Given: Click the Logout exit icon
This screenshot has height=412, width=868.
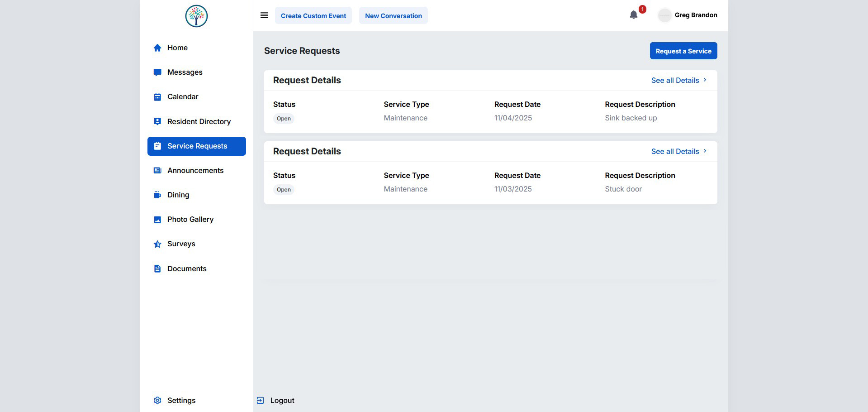Looking at the screenshot, I should click(x=260, y=401).
